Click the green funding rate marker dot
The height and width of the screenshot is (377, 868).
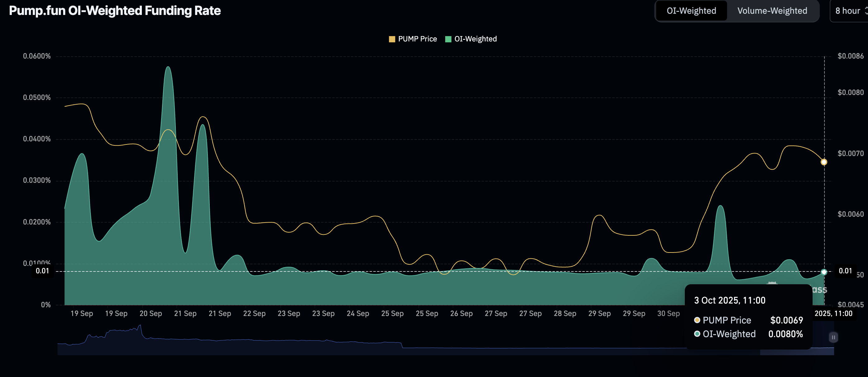pyautogui.click(x=824, y=272)
